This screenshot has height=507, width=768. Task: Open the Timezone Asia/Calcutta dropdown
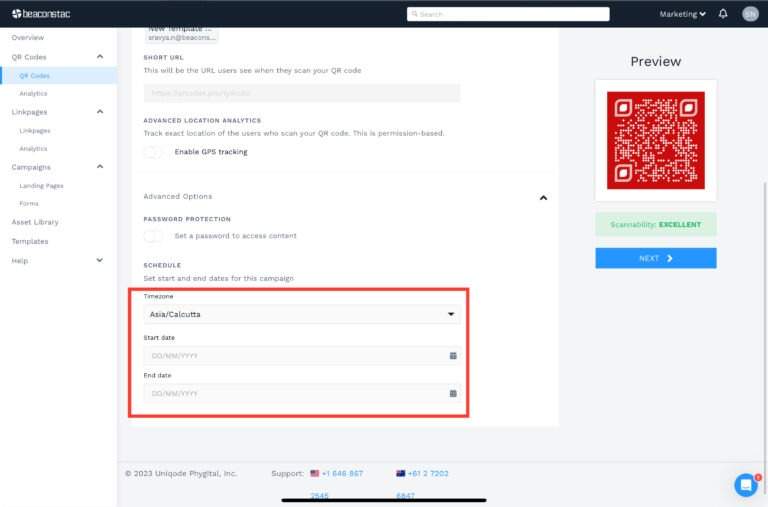point(302,314)
